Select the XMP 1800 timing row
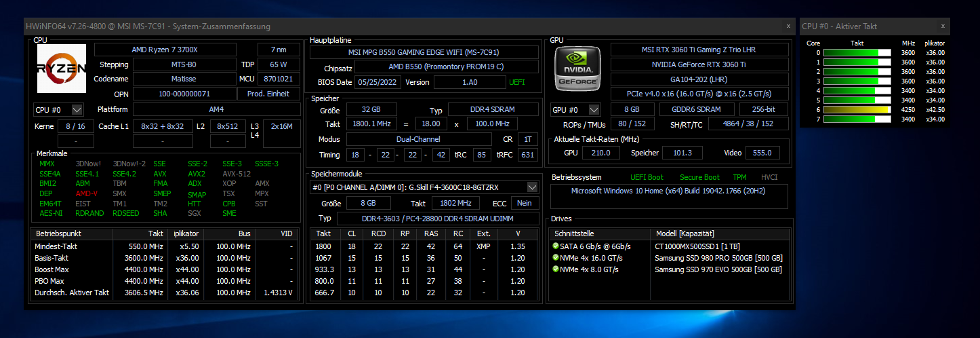Viewport: 980px width, 338px height. (x=424, y=246)
